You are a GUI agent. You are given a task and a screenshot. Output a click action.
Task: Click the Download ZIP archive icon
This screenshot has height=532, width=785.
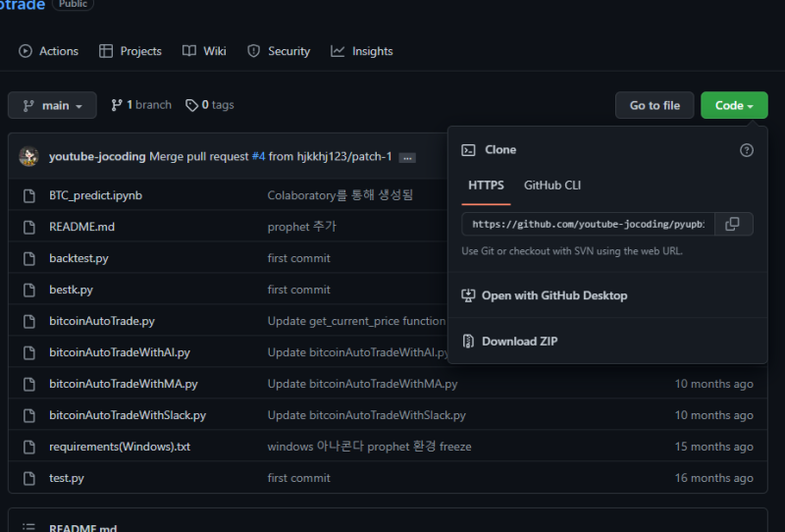coord(468,342)
